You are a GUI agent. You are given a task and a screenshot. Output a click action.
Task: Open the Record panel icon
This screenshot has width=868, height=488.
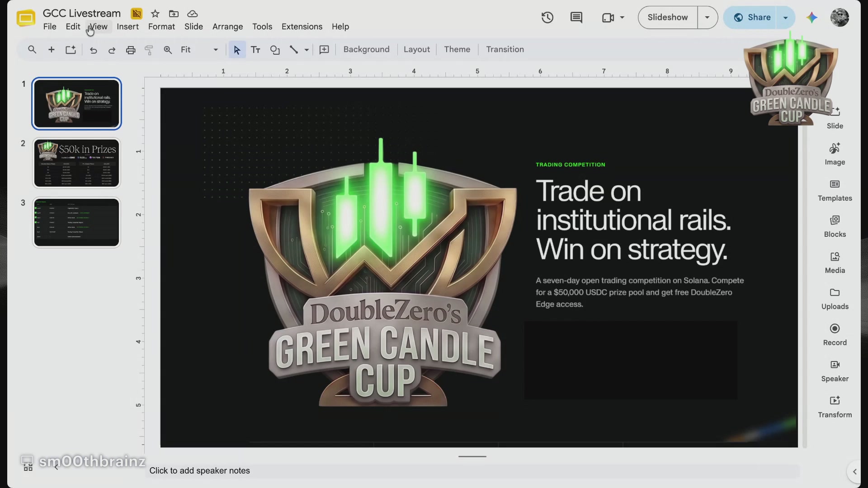point(835,334)
